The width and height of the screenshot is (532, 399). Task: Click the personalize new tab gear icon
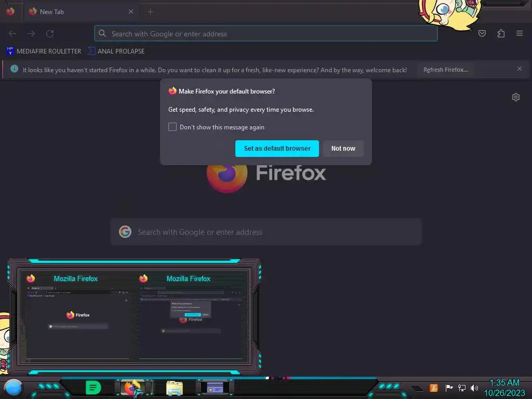pyautogui.click(x=516, y=97)
